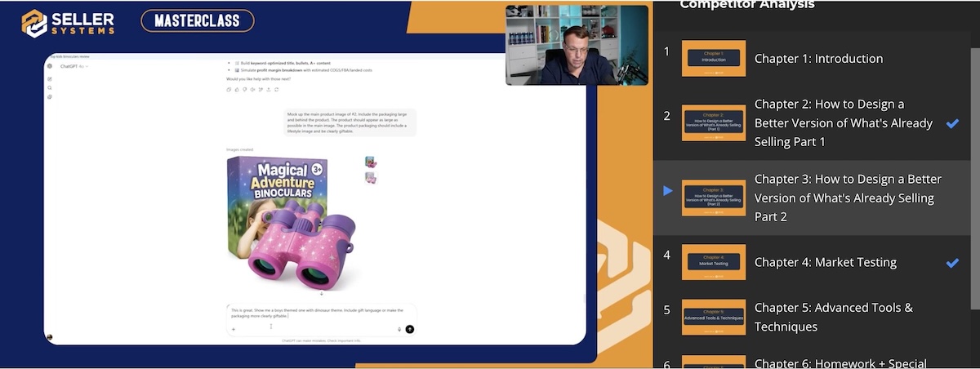
Task: Click the Chapter 2 completion checkmark
Action: click(952, 123)
